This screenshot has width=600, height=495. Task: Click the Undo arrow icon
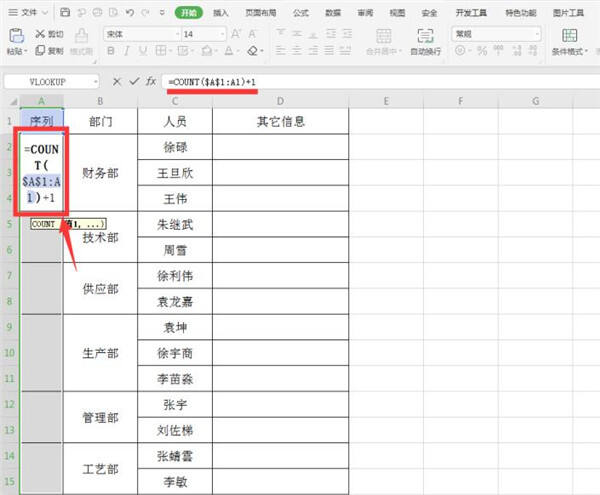tap(129, 12)
